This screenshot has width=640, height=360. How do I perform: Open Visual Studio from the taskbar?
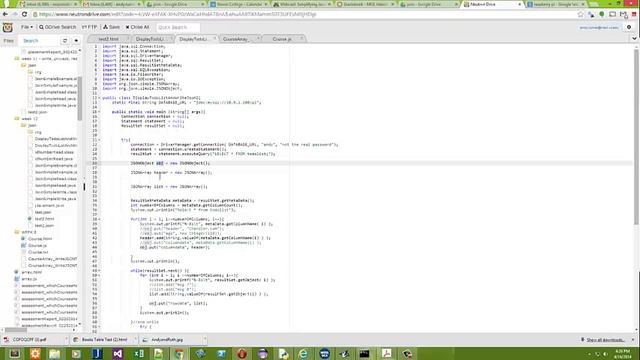[x=118, y=353]
